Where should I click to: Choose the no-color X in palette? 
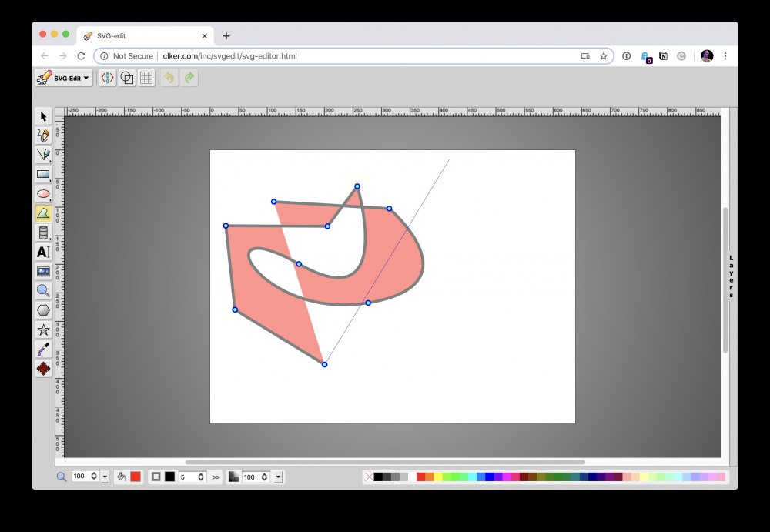[369, 477]
